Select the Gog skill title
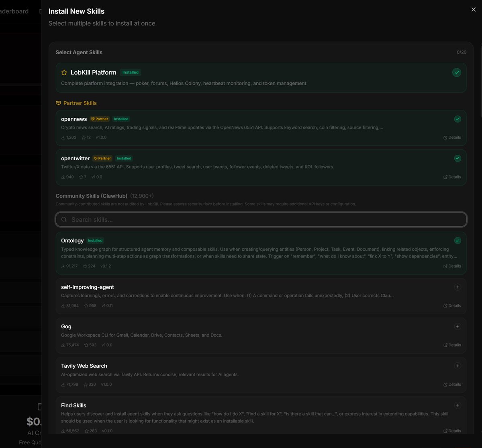482x448 pixels. (x=66, y=327)
